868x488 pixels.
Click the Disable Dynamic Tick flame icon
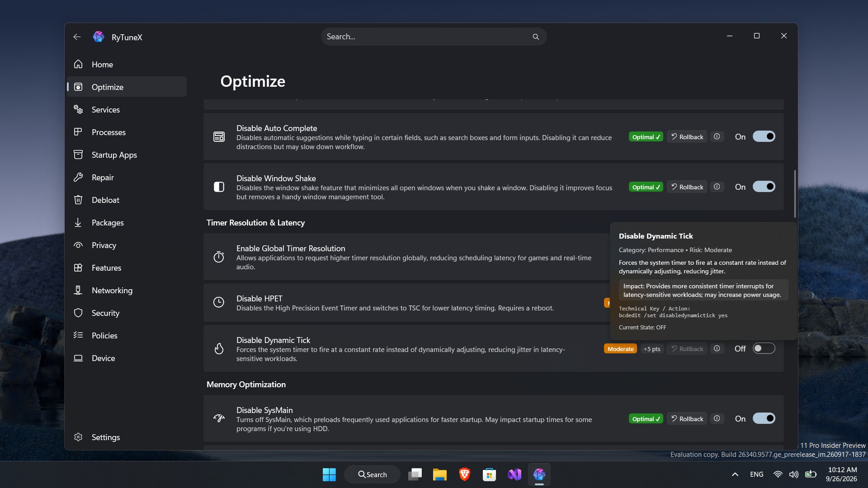click(x=219, y=348)
